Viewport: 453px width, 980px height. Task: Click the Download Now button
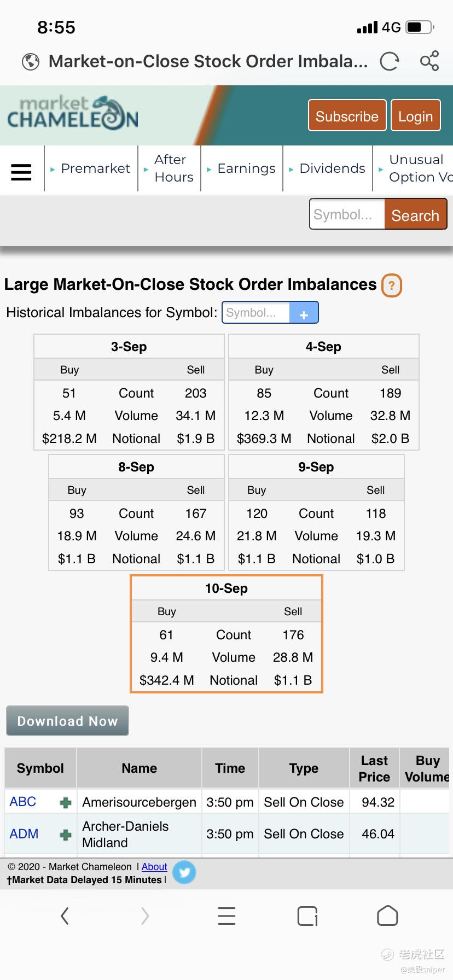67,721
